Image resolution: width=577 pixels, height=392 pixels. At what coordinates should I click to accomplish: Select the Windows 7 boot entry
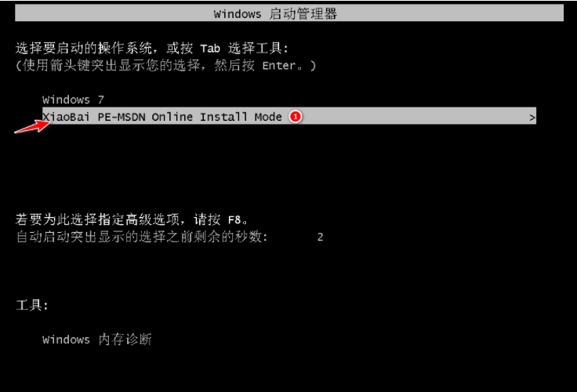(x=73, y=100)
